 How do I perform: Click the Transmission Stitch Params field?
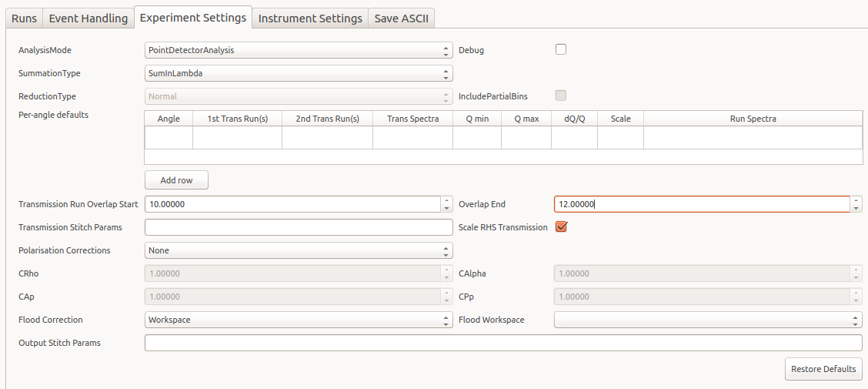298,227
